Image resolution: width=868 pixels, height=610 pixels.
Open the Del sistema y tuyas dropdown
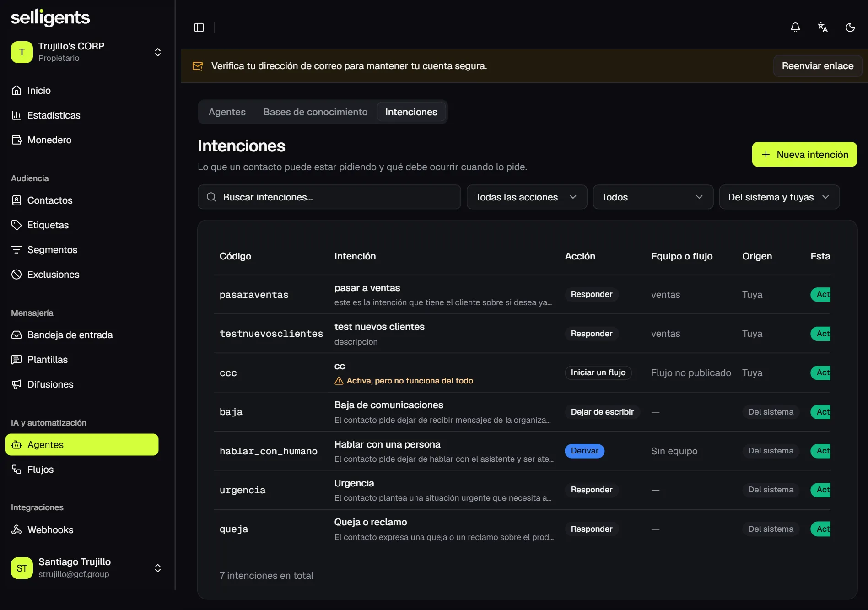click(x=779, y=197)
